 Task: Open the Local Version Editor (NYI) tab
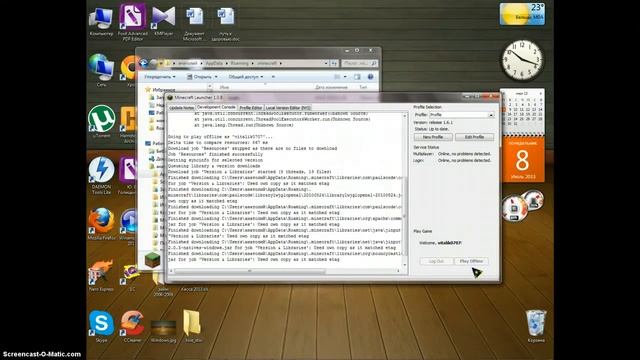point(288,108)
